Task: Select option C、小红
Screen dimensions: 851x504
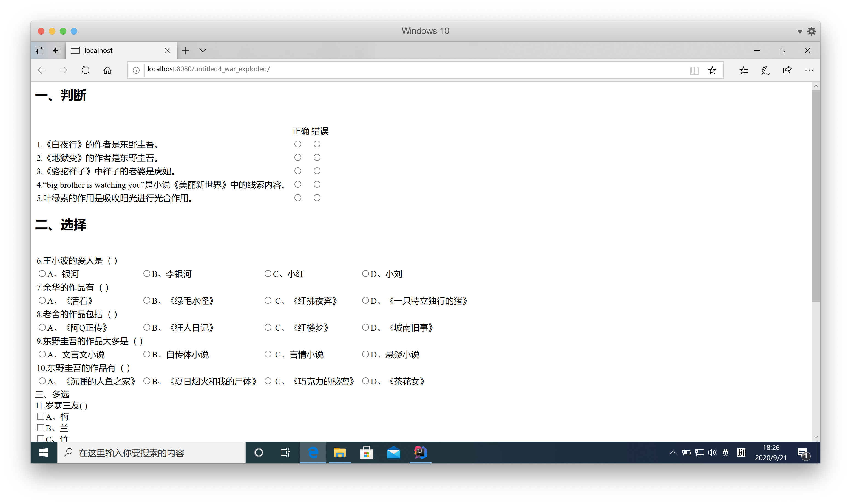Action: [268, 273]
